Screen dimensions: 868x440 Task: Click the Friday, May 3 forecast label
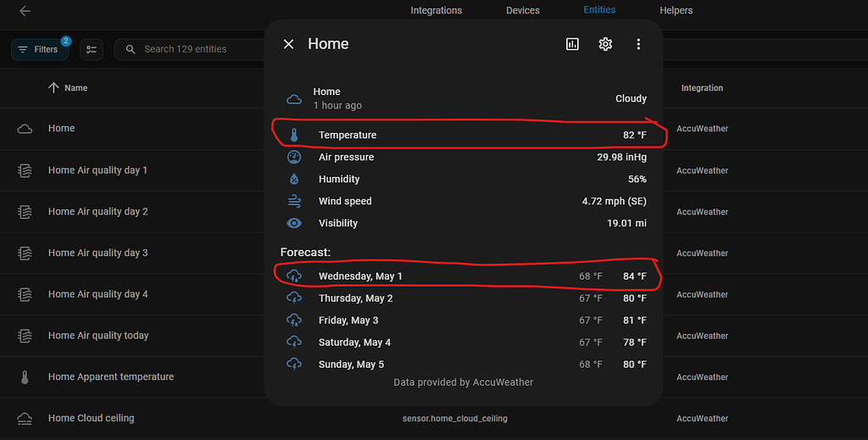(x=348, y=320)
